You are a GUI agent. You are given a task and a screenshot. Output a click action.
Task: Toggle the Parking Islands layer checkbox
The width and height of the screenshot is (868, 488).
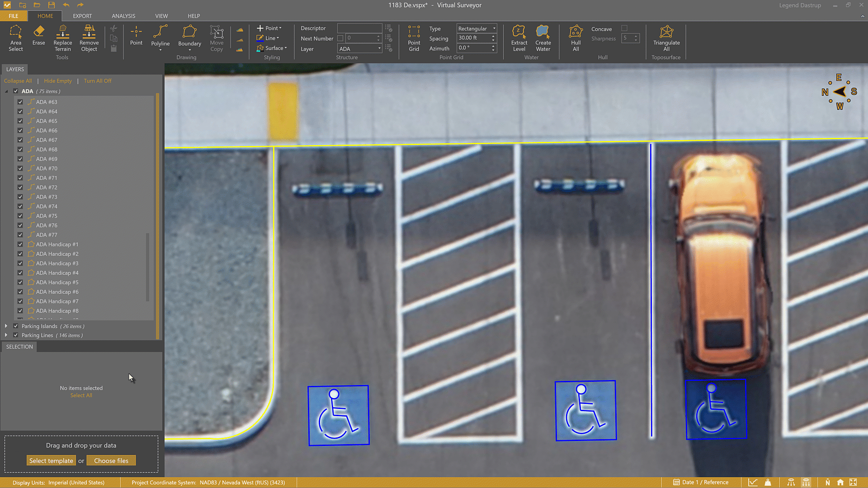[16, 326]
